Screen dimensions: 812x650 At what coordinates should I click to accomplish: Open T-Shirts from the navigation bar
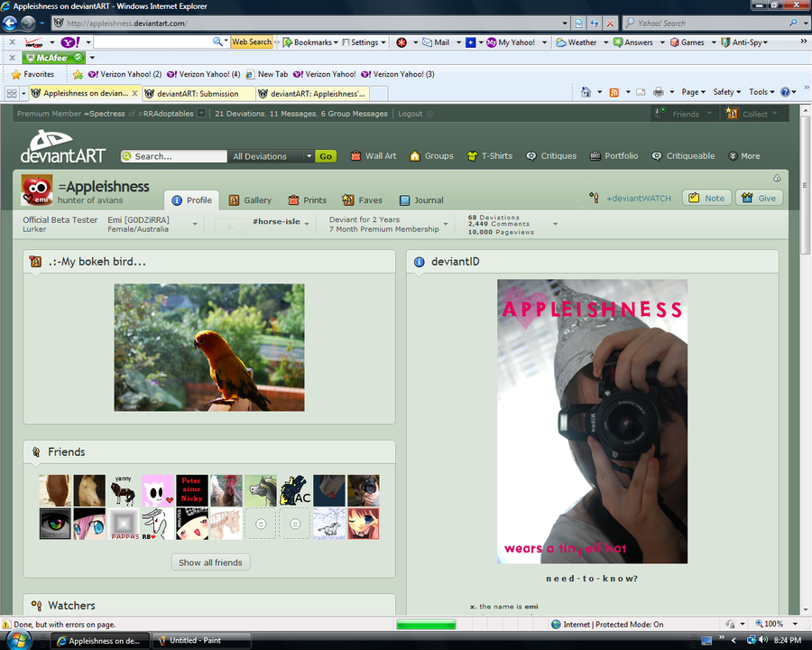pyautogui.click(x=489, y=156)
